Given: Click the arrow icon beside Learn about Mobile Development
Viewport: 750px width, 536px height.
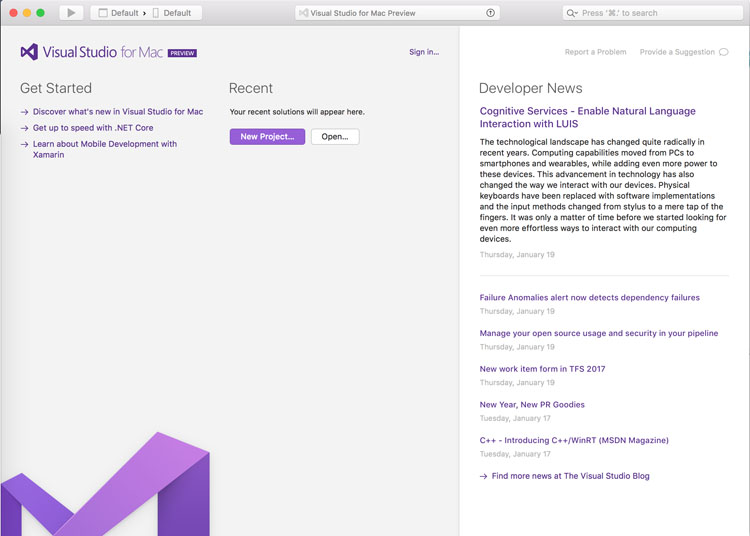Looking at the screenshot, I should click(24, 144).
